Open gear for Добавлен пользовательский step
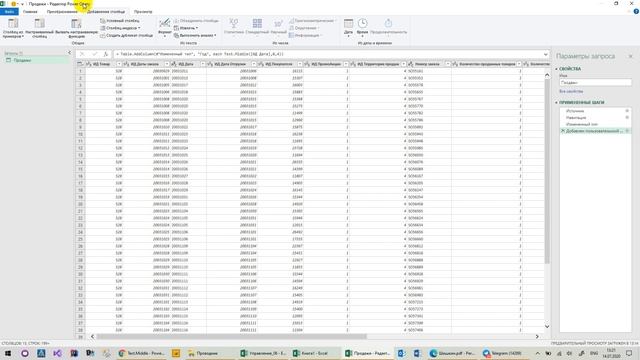640x360 pixels. 627,131
